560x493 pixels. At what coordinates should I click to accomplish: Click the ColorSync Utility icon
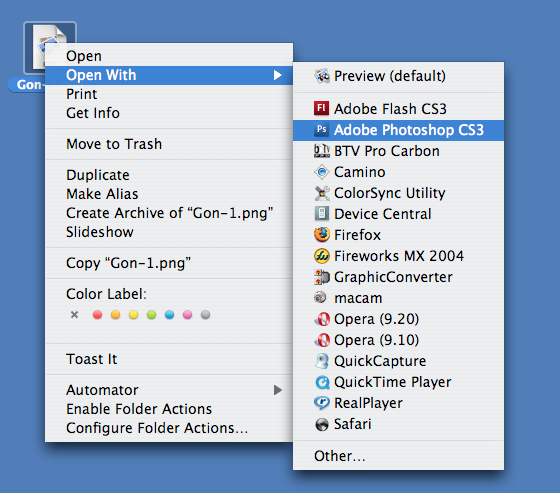click(322, 193)
